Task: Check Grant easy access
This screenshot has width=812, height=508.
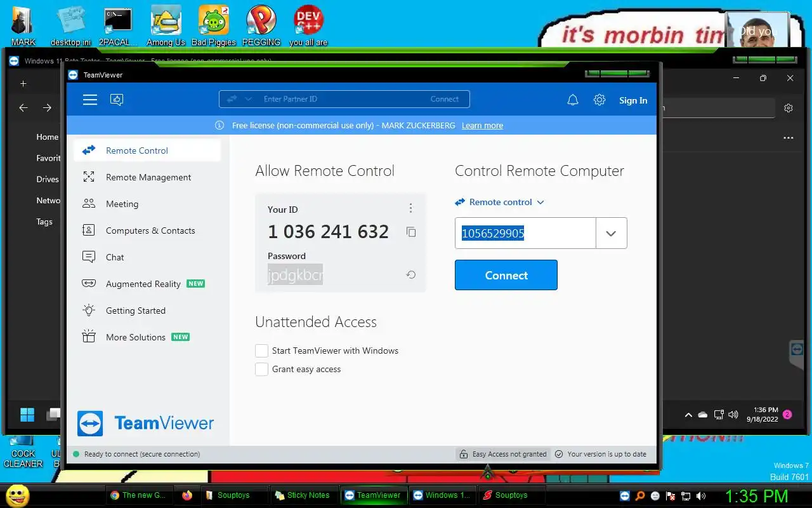Action: [261, 369]
